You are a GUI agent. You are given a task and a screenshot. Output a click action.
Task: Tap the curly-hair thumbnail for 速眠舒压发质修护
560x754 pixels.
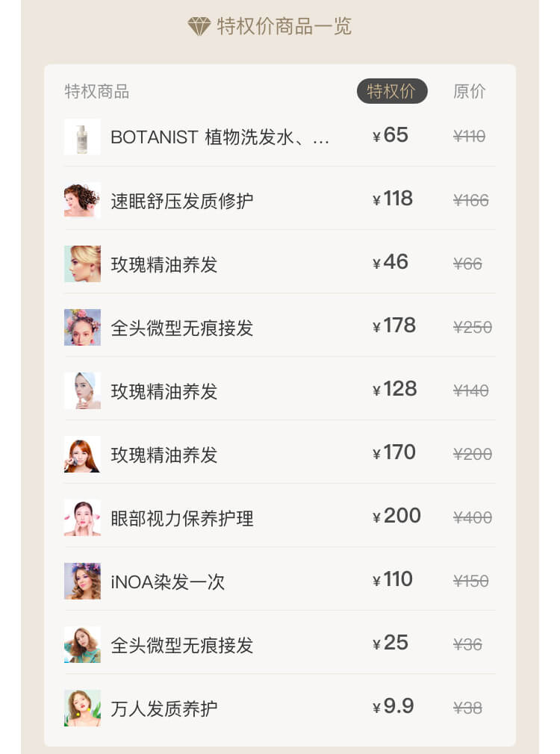pos(82,201)
